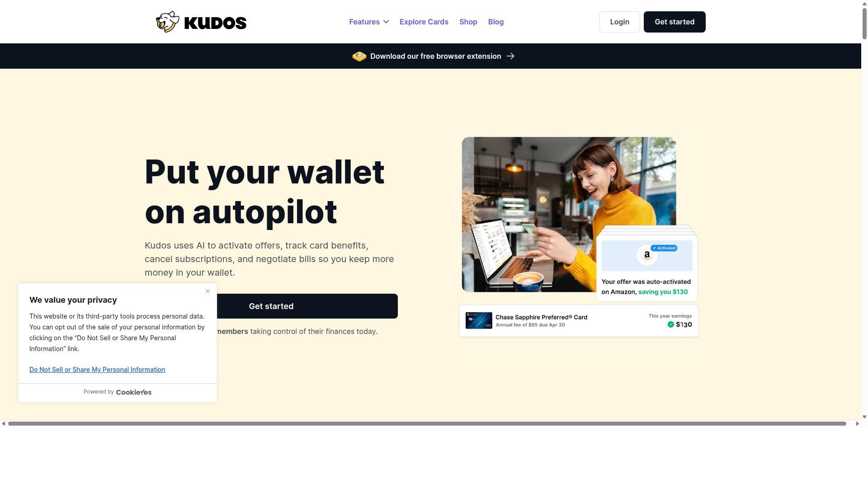Click the Chase Sapphire card thumbnail

coord(479,320)
